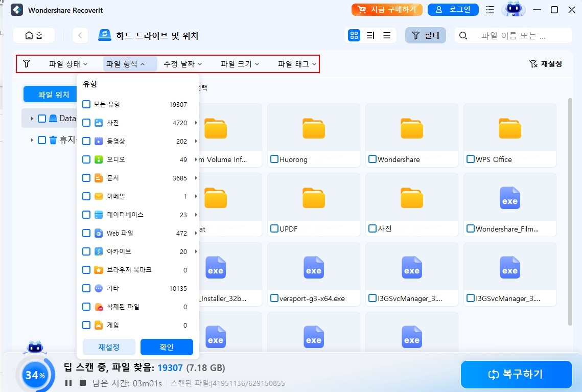Check the Data drive tree checkbox

tap(42, 119)
